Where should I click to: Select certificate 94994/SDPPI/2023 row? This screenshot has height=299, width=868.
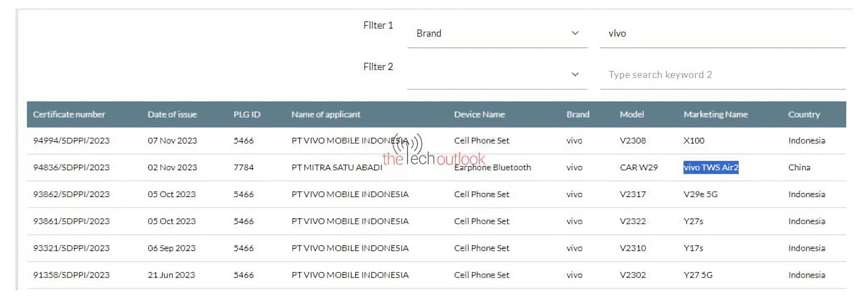[71, 141]
